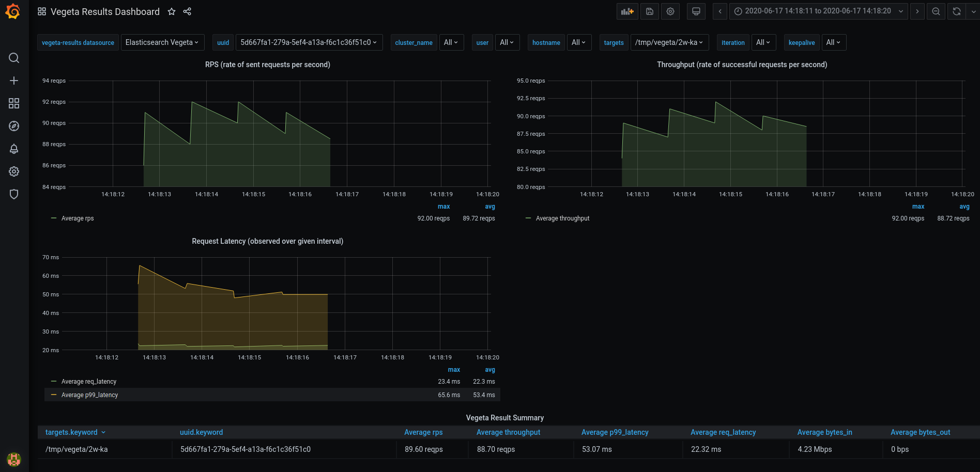Open the Explore compass icon
Screen dimensions: 980x472
(x=14, y=126)
